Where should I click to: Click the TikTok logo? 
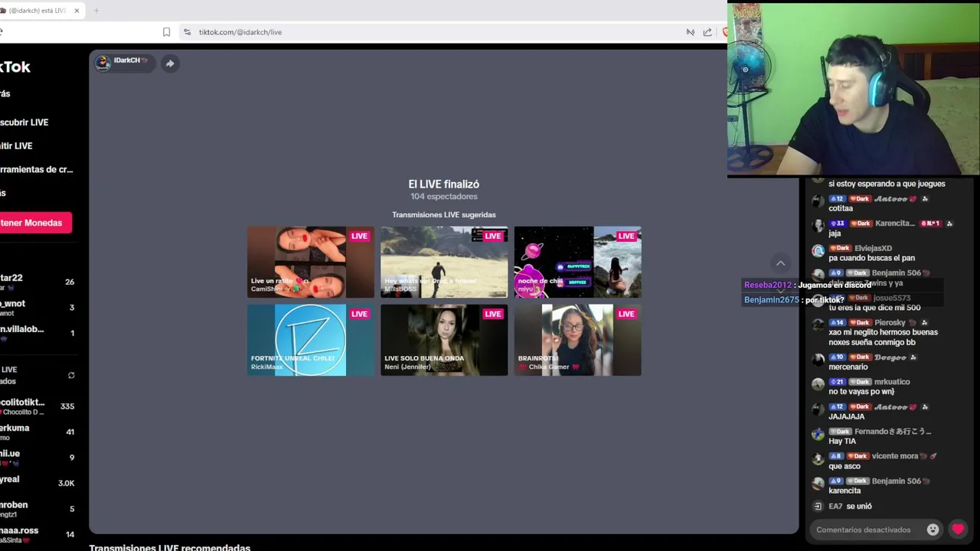15,67
